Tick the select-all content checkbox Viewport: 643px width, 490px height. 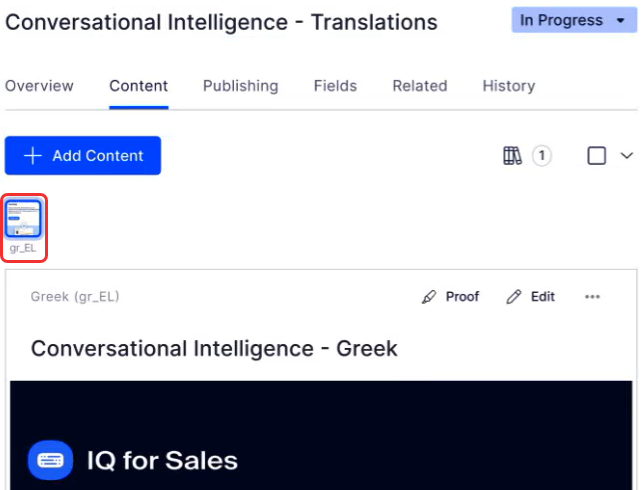[597, 156]
